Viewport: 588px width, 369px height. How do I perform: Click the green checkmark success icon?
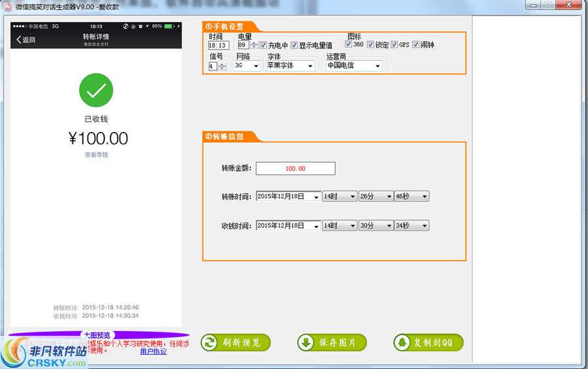[96, 90]
